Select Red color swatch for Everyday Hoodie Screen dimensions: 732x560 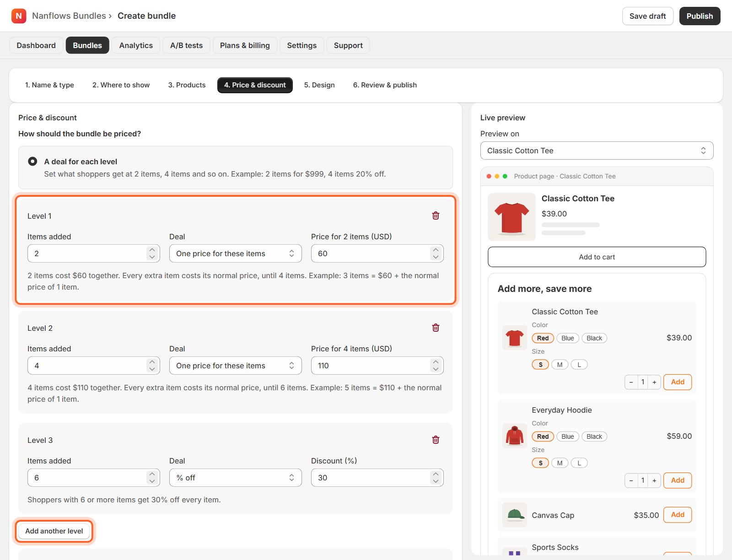[x=543, y=436]
